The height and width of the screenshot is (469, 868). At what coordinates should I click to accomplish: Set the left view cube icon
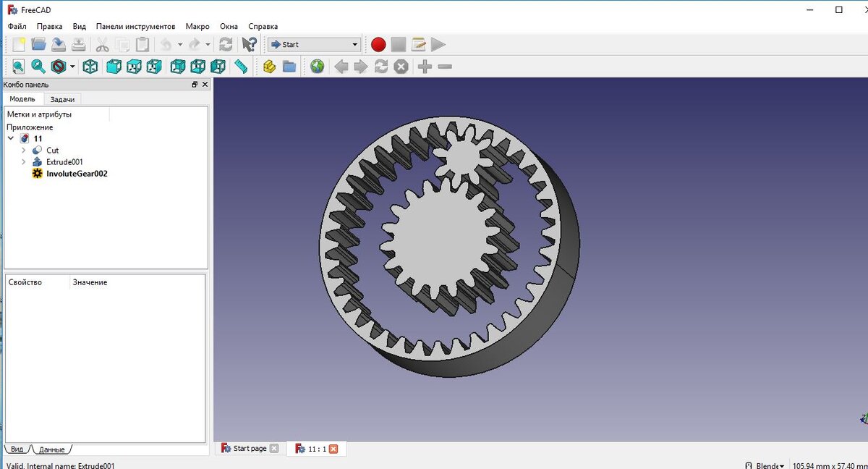(x=218, y=67)
